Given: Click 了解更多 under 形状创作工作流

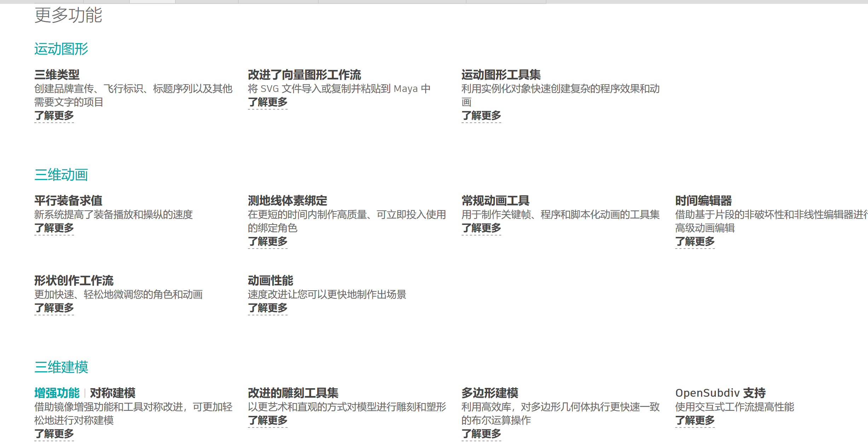Looking at the screenshot, I should 54,308.
